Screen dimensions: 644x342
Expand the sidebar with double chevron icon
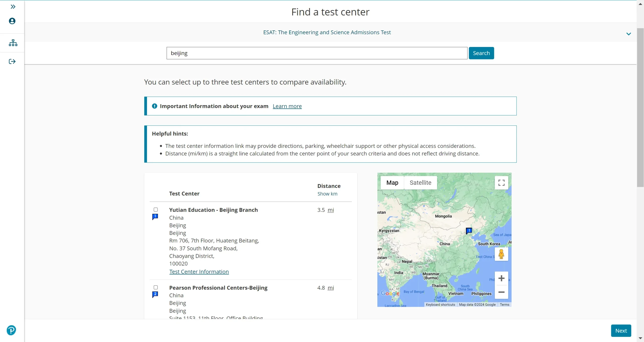point(13,7)
